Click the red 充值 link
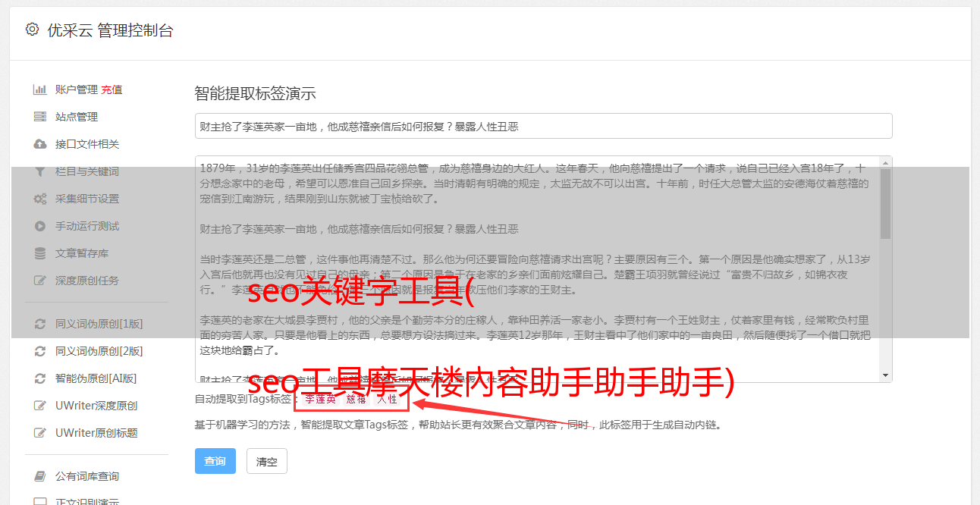980x505 pixels. click(112, 89)
